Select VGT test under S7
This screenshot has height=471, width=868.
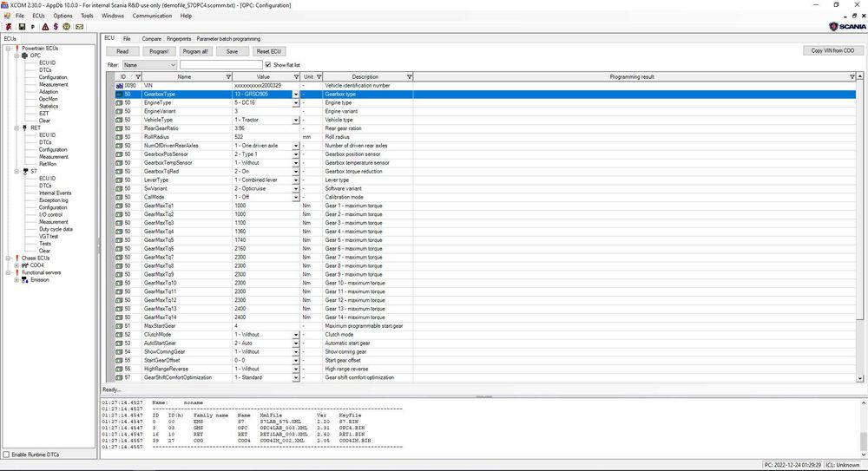click(x=48, y=236)
